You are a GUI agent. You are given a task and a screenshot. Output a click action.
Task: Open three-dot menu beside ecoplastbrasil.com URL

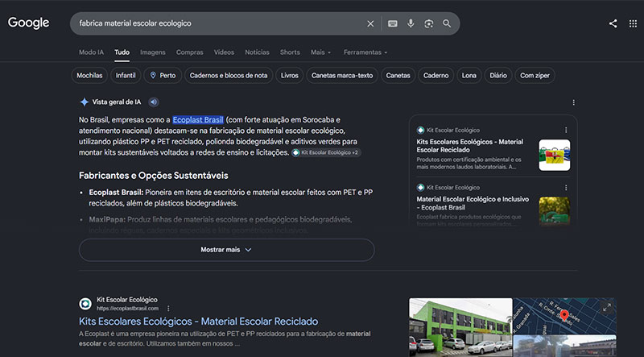[168, 309]
